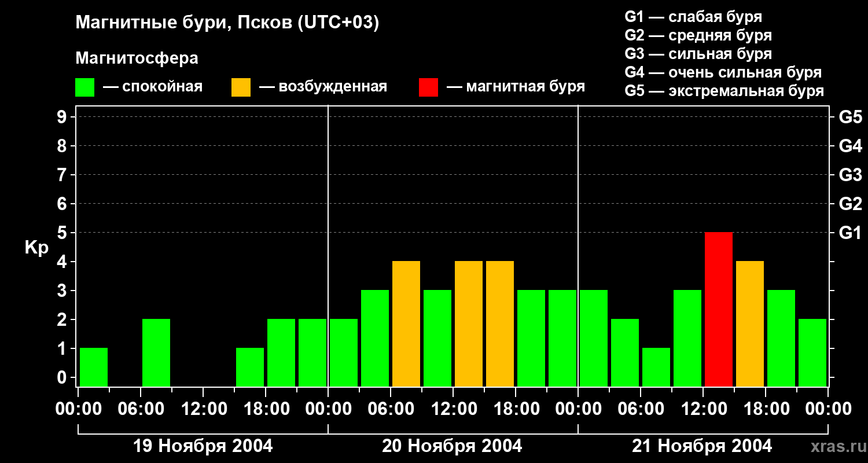Viewport: 868px width, 463px height.
Task: Click the '21 Ноября 2004' date label
Action: point(702,446)
